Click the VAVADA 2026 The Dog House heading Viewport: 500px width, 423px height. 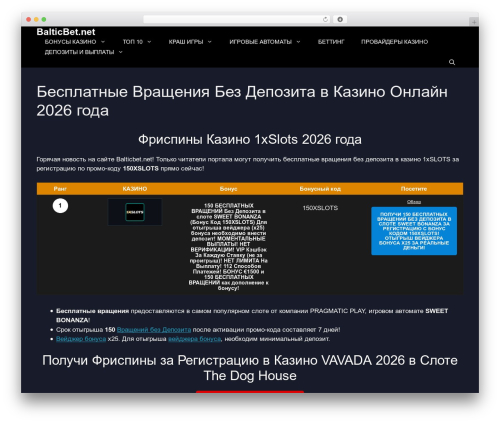250,368
